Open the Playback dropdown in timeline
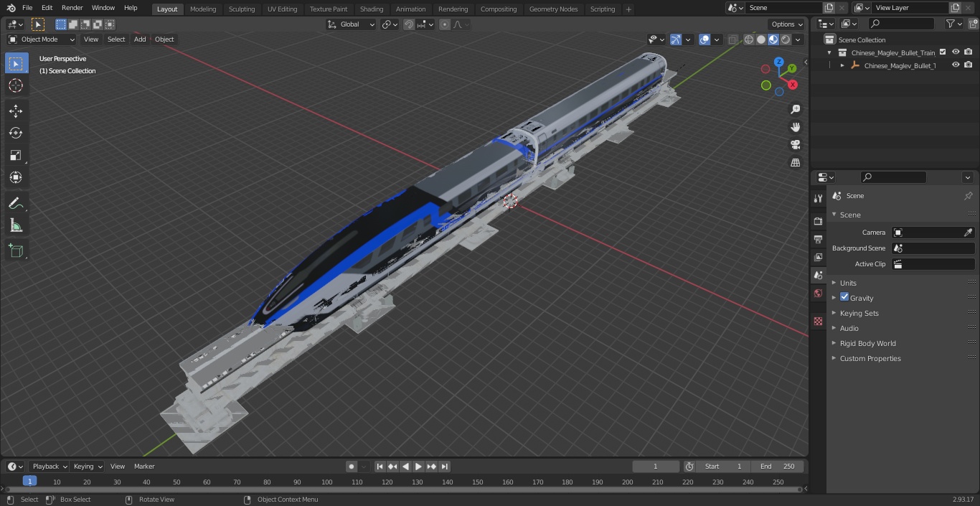 coord(49,467)
